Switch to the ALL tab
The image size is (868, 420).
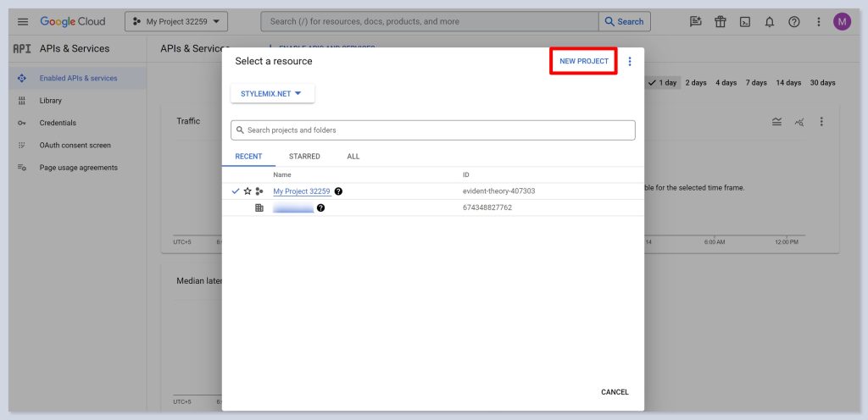tap(353, 157)
